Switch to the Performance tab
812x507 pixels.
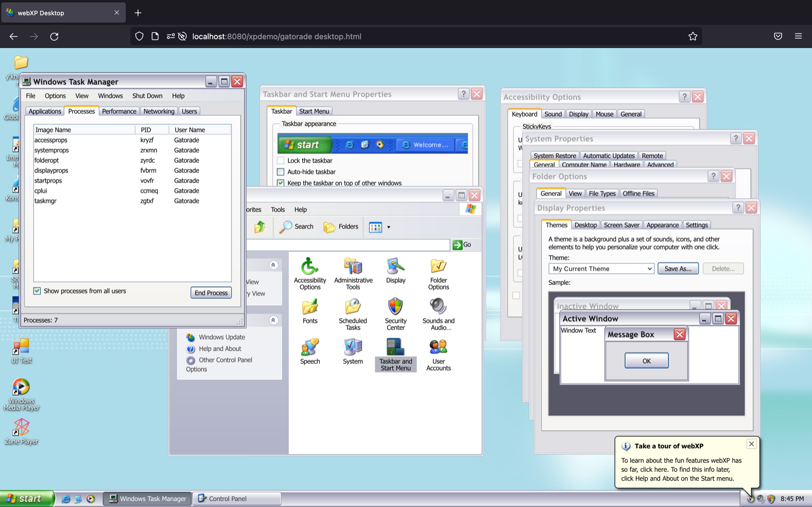pos(119,111)
